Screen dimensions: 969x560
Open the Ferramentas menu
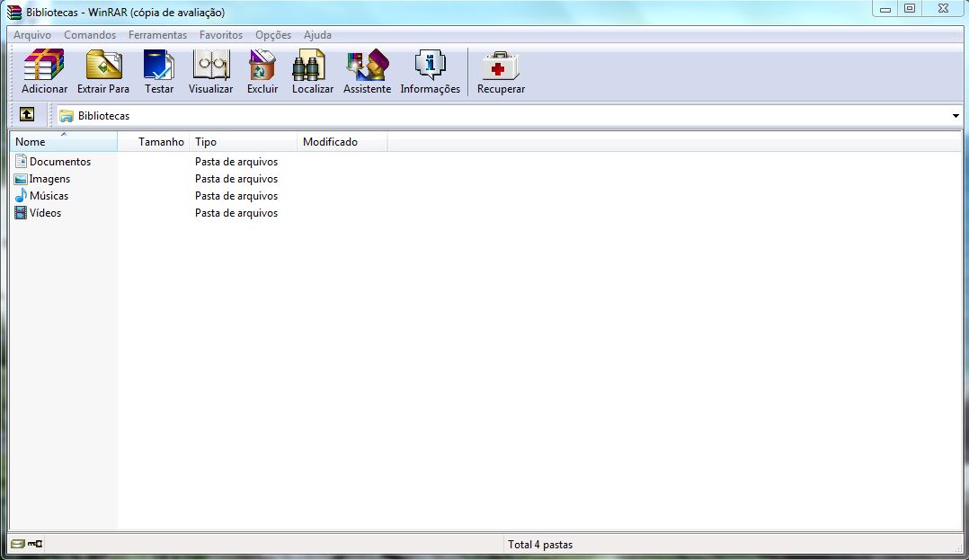point(157,35)
